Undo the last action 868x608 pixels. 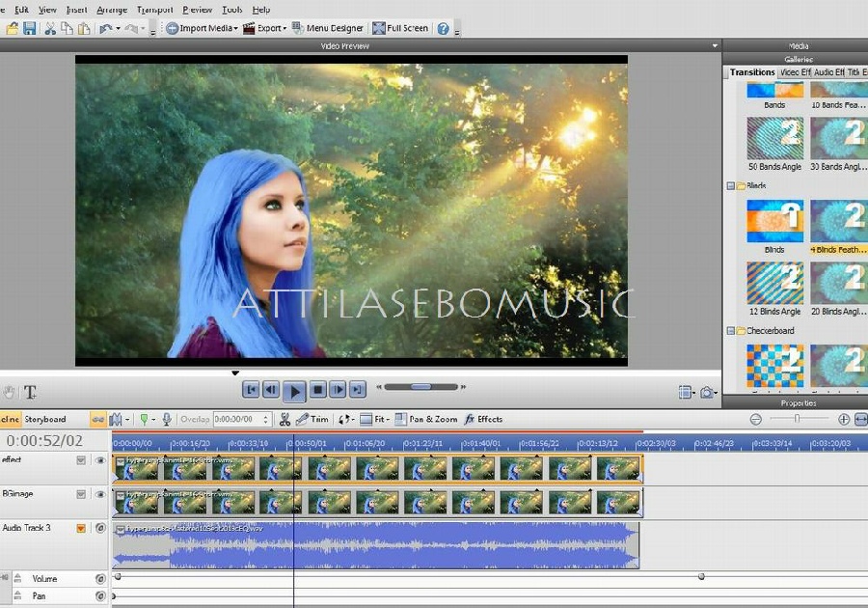[106, 28]
